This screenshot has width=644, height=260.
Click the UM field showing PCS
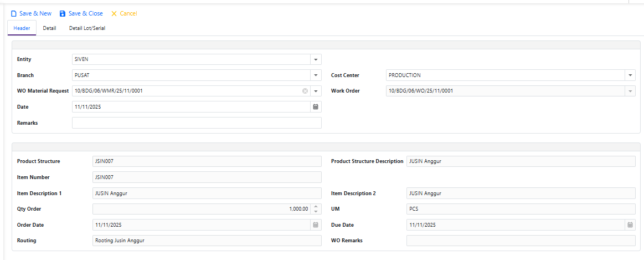pos(521,209)
